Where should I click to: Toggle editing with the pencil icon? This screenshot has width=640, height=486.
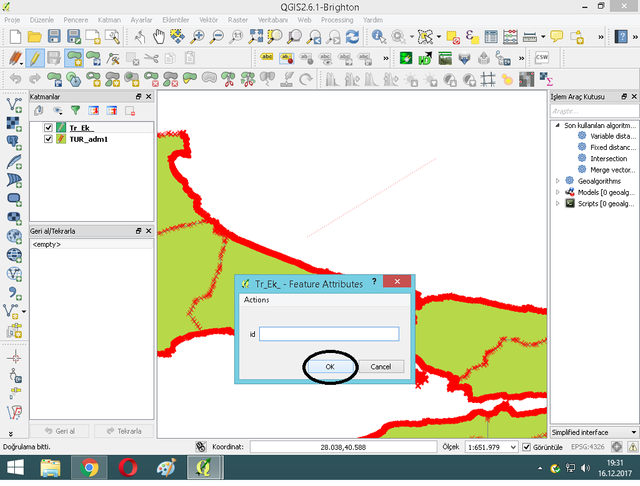tap(34, 58)
